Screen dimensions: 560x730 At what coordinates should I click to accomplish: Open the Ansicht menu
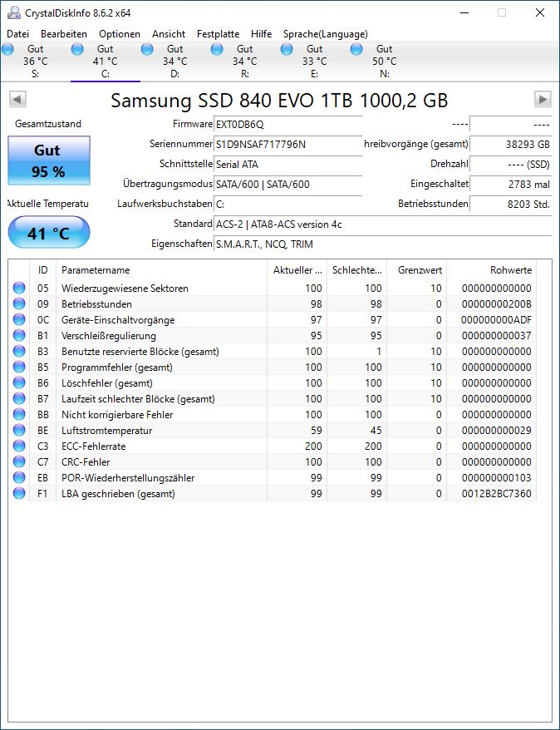click(x=169, y=34)
